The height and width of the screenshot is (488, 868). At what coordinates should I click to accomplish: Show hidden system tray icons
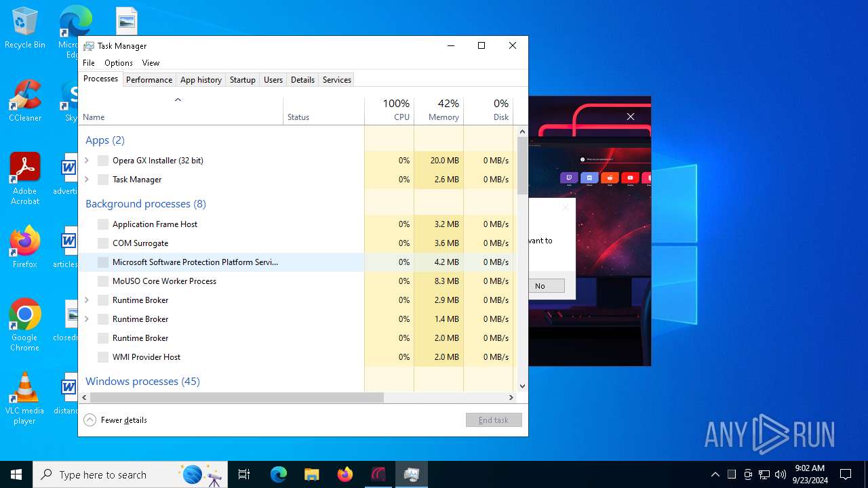(x=715, y=474)
